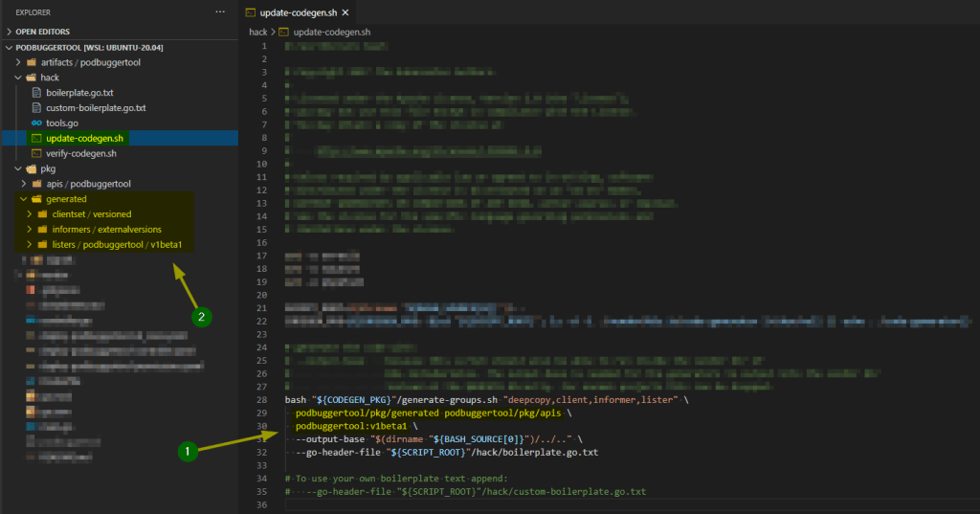
Task: Click the tools.go Go file icon
Action: 36,123
